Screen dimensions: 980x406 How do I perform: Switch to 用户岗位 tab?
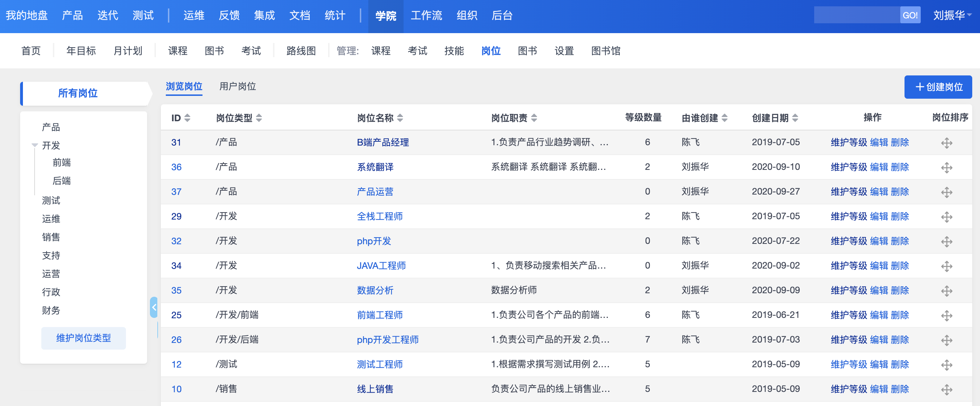click(x=237, y=86)
